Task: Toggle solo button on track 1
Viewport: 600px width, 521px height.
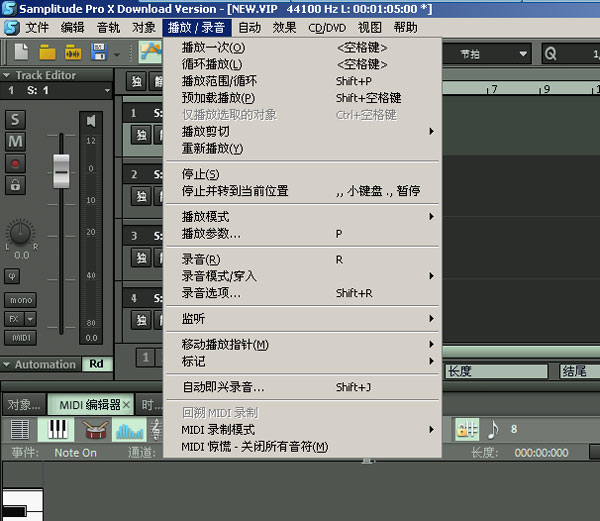Action: 141,135
